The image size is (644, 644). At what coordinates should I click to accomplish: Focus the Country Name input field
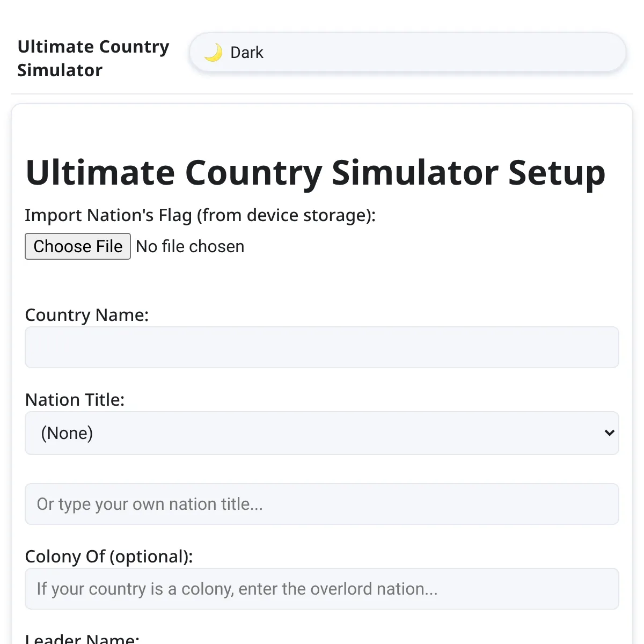322,347
